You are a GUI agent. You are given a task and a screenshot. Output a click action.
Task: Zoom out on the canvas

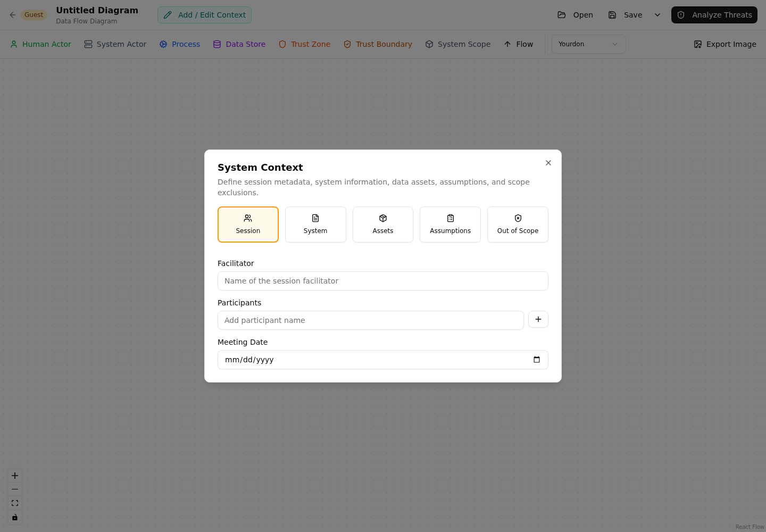[x=15, y=489]
